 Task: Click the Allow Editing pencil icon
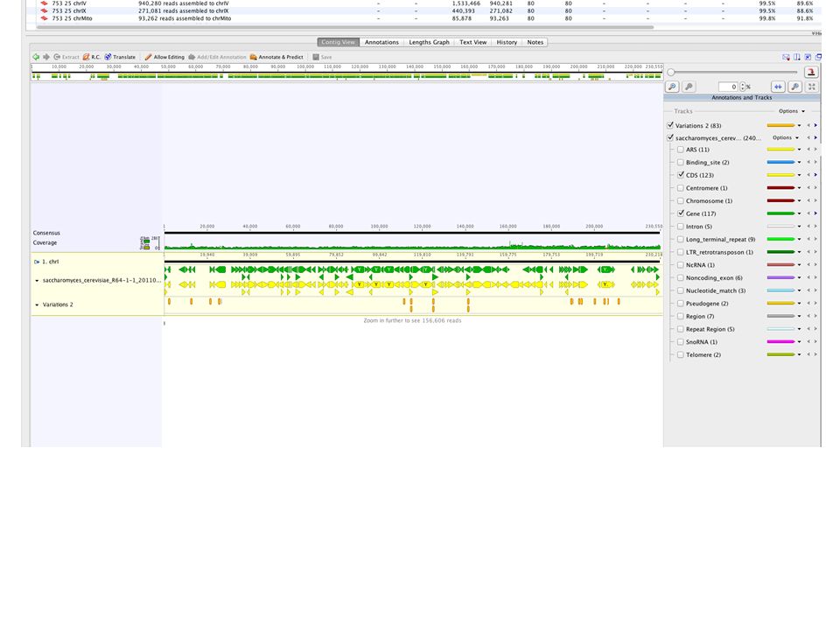[148, 57]
